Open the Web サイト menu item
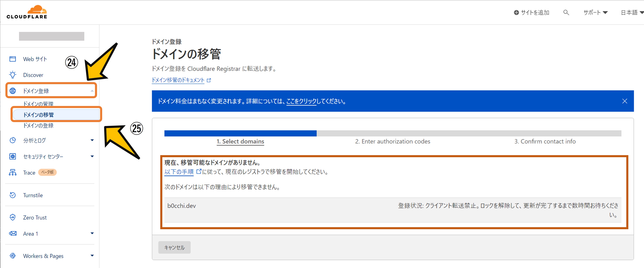The width and height of the screenshot is (644, 268). pyautogui.click(x=35, y=59)
